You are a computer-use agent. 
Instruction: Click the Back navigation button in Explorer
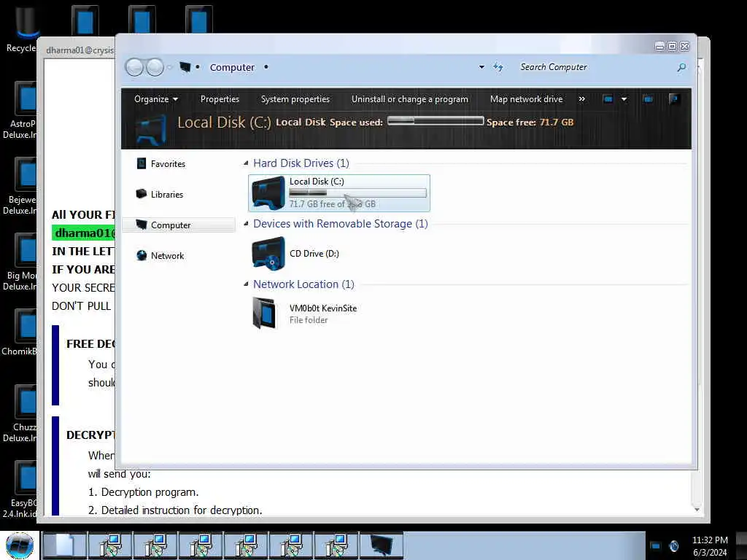pos(134,67)
